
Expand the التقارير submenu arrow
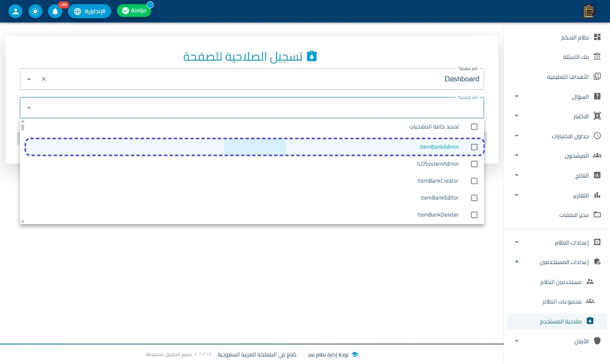coord(517,195)
